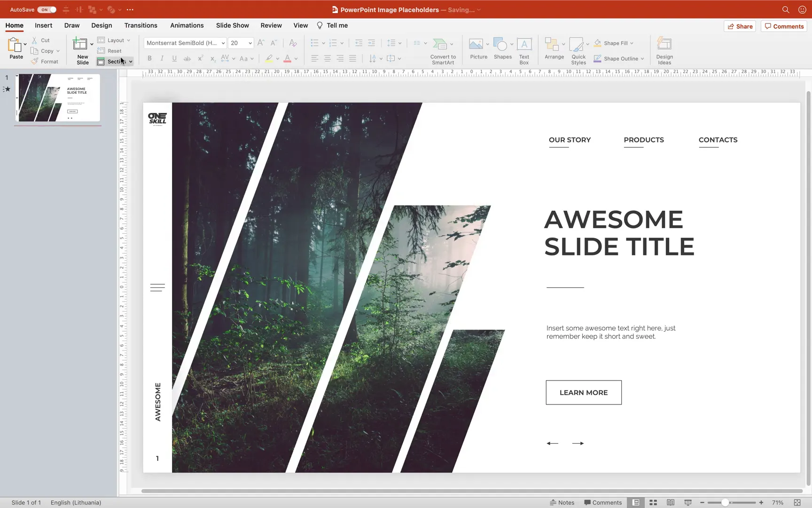Open Notes from the status bar

[x=562, y=502]
